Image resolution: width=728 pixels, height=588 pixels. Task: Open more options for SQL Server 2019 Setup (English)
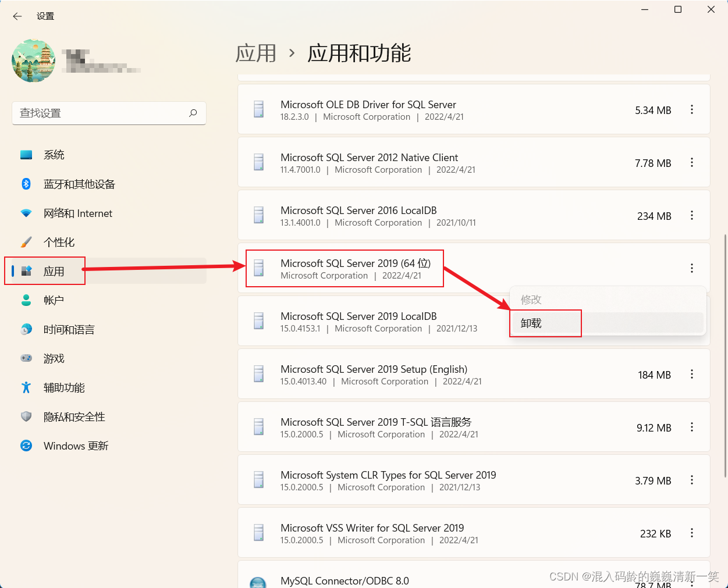pos(692,374)
